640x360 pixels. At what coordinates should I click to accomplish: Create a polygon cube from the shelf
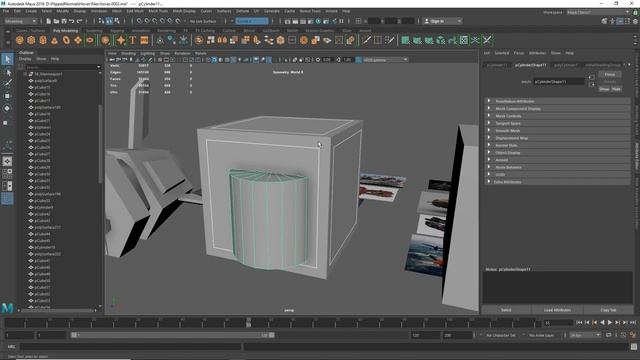coord(31,40)
